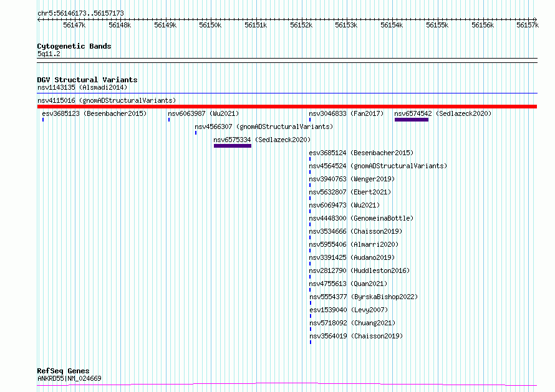555x392 pixels.
Task: Click esv3685124 (Besenbacher2015) variant label
Action: tap(361, 153)
